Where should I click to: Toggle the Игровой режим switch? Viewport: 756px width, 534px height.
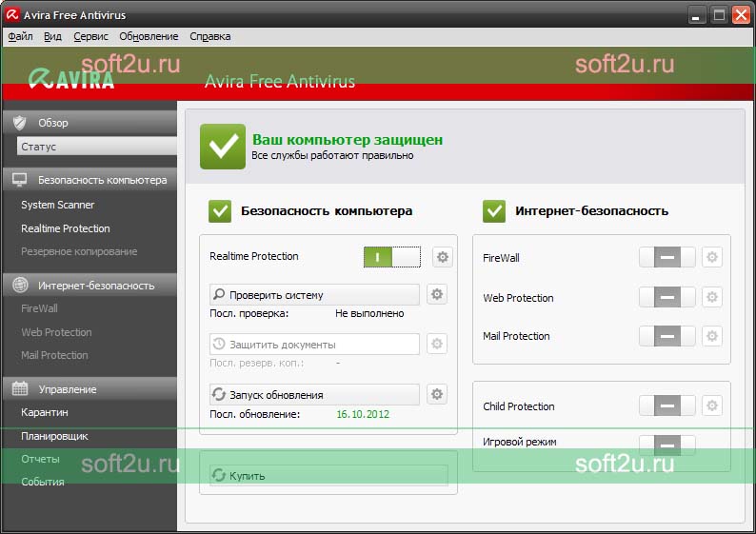[667, 445]
